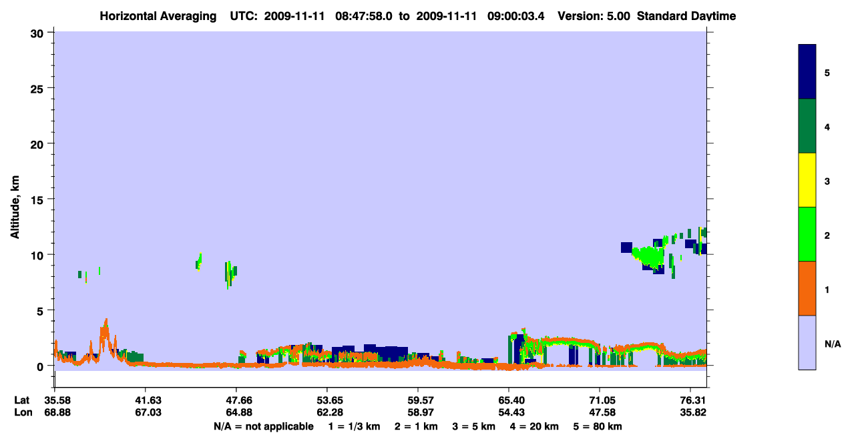Click the dark green colorbar segment labeled 4
The image size is (868, 445).
point(807,126)
